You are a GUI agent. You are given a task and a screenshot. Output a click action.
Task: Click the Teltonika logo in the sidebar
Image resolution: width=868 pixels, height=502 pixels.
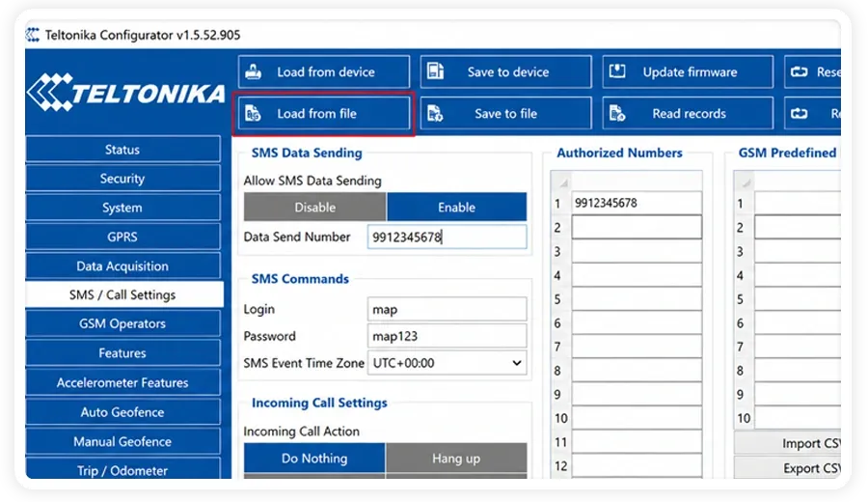tap(125, 93)
